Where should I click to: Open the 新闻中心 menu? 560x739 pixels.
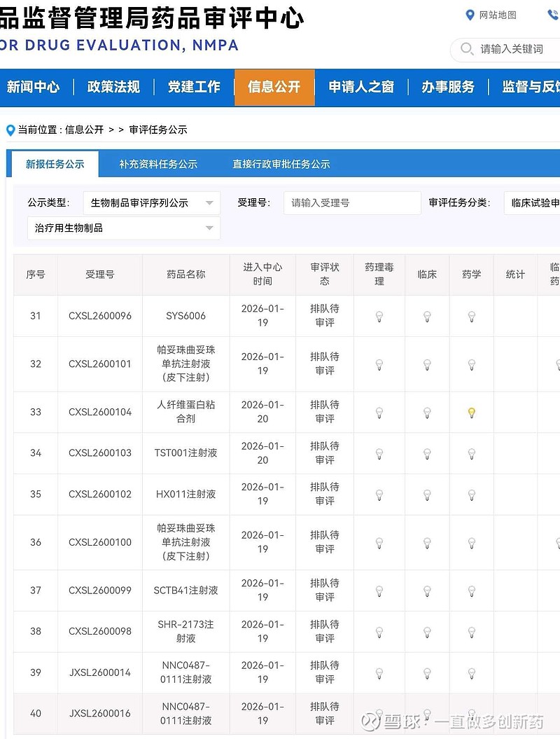(33, 87)
